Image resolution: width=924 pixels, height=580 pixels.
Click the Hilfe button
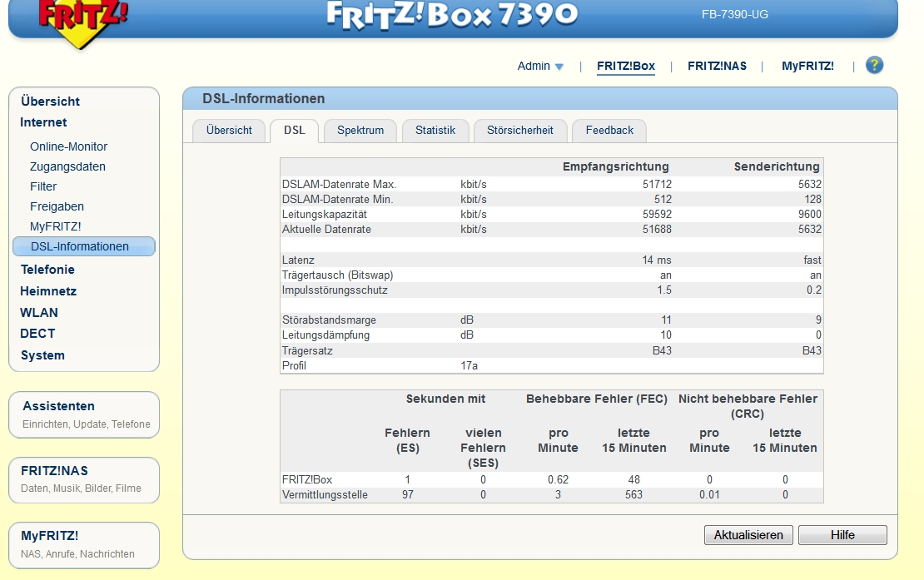pos(842,535)
